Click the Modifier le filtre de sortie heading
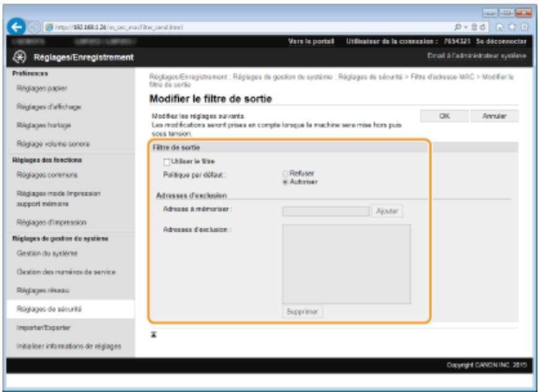This screenshot has width=538, height=392. (x=211, y=99)
